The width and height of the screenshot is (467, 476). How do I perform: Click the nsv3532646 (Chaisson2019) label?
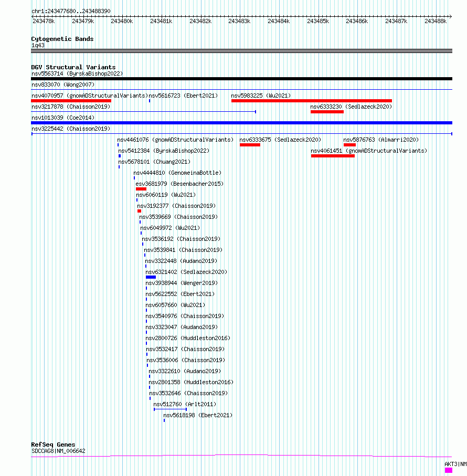pos(188,394)
